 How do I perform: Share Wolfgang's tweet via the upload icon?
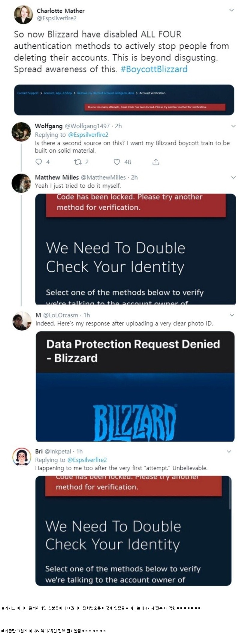[156, 162]
